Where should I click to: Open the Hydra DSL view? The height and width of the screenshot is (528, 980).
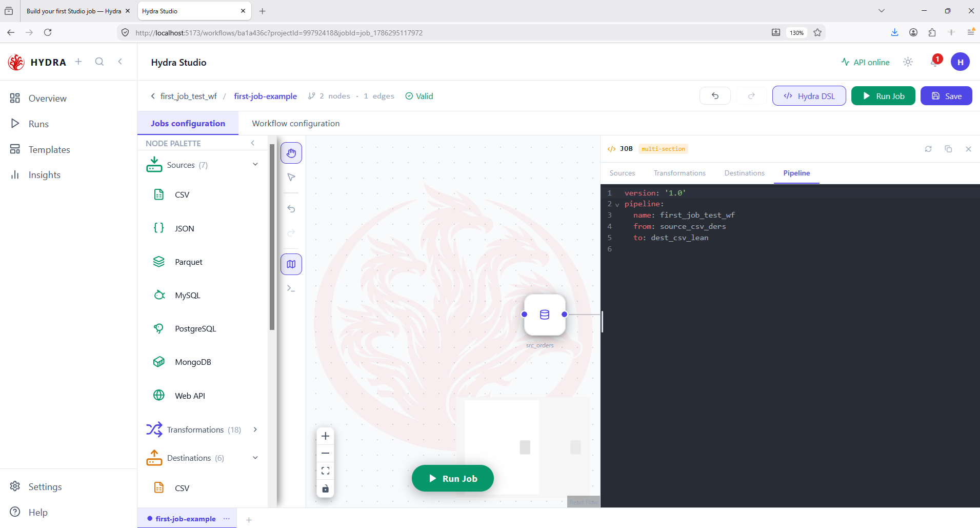pos(809,96)
